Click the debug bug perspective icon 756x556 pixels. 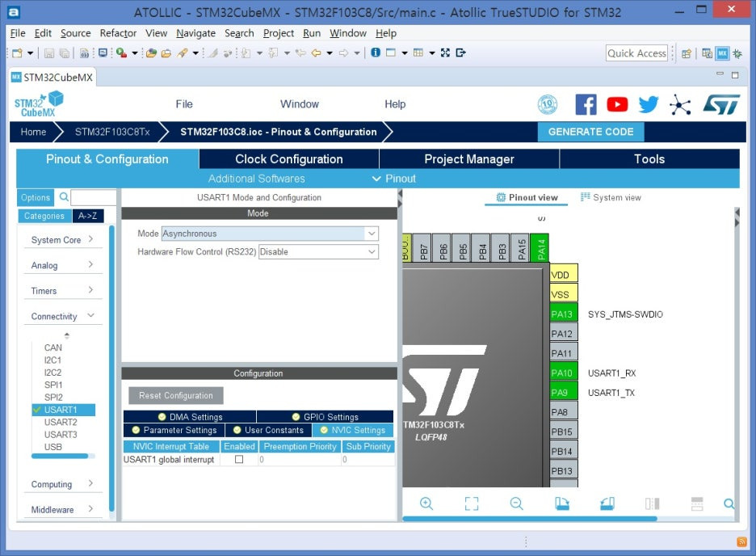coord(737,53)
